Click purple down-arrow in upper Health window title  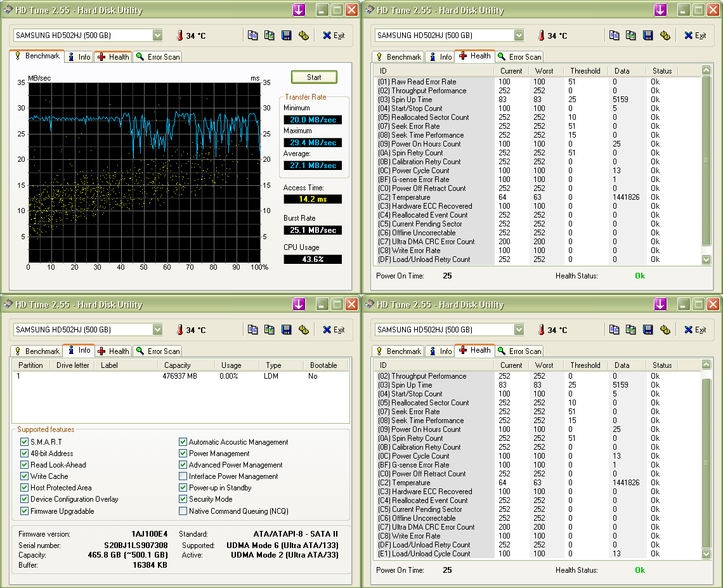[660, 10]
